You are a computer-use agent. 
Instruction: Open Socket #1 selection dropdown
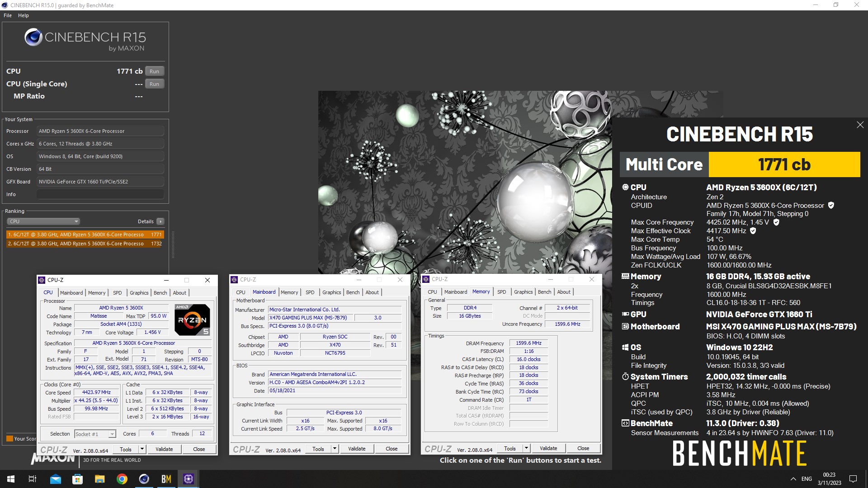tap(95, 434)
